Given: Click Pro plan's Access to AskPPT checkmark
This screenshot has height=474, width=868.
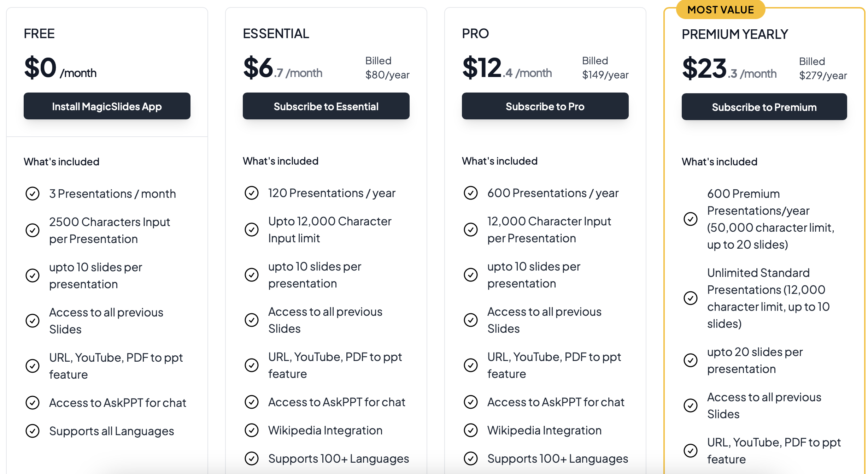Looking at the screenshot, I should click(x=471, y=402).
